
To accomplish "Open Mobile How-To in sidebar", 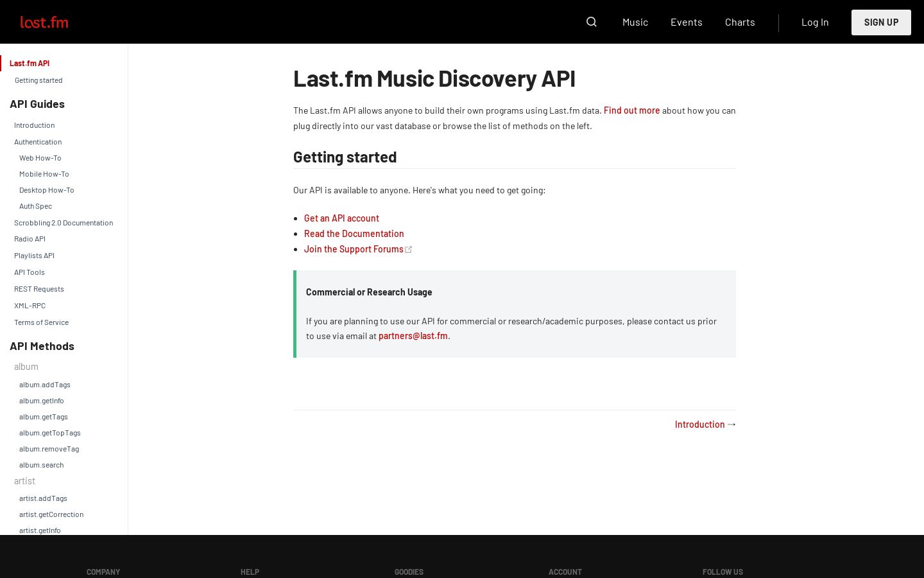I will pyautogui.click(x=44, y=174).
